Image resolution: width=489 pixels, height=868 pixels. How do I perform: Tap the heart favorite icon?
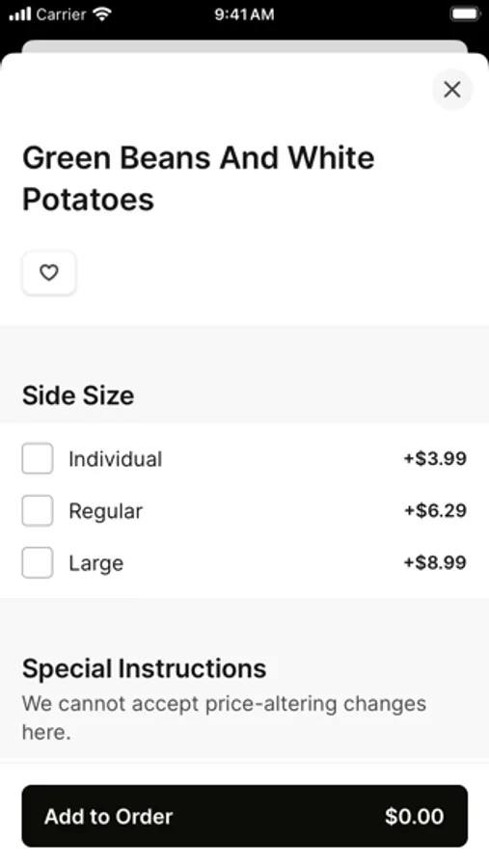(49, 273)
